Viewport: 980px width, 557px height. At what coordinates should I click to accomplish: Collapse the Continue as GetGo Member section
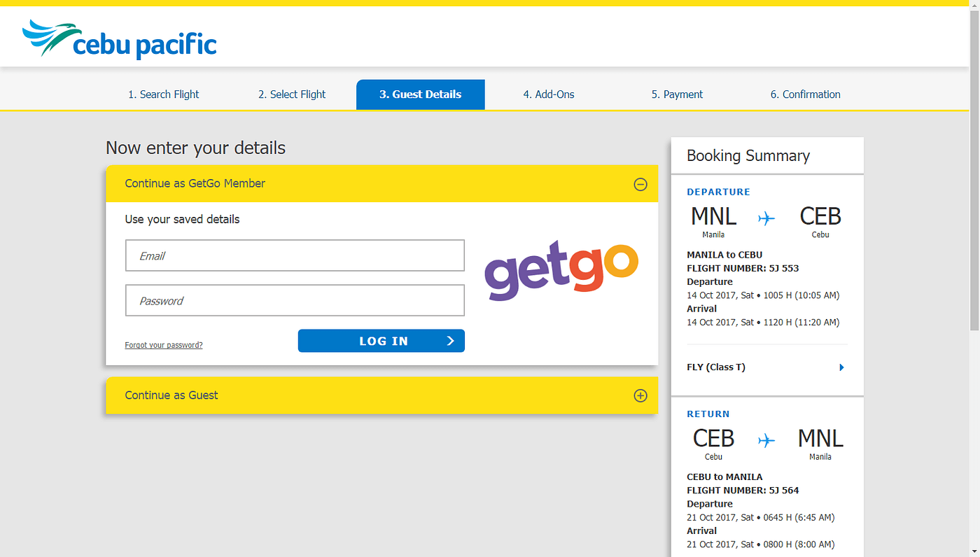640,184
